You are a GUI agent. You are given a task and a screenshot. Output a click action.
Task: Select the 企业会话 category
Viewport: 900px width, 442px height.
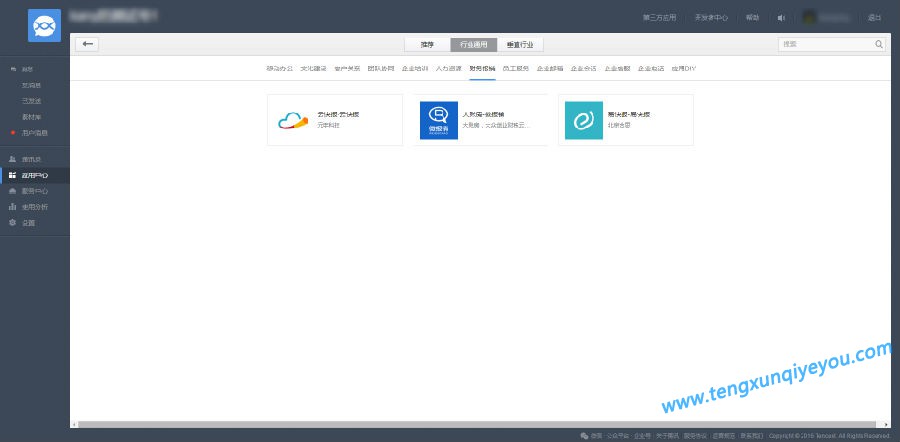point(584,68)
